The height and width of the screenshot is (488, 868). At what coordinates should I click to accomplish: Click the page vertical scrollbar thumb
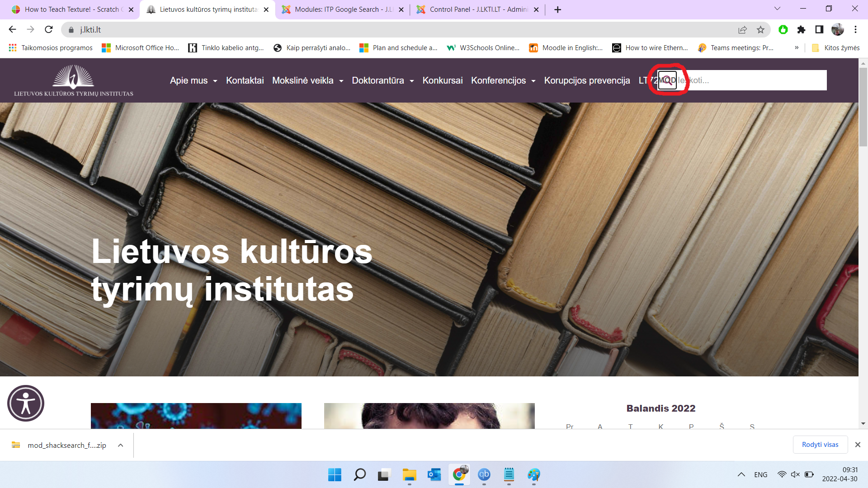[863, 107]
